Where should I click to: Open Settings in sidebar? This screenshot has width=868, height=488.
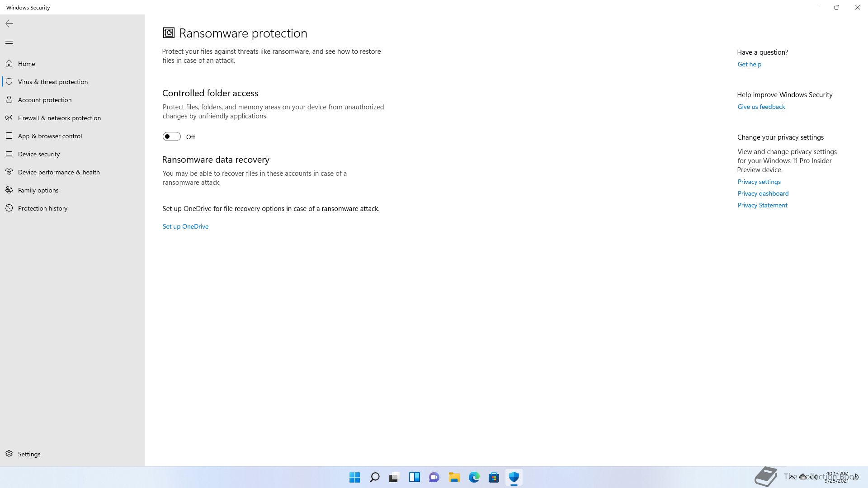coord(72,454)
